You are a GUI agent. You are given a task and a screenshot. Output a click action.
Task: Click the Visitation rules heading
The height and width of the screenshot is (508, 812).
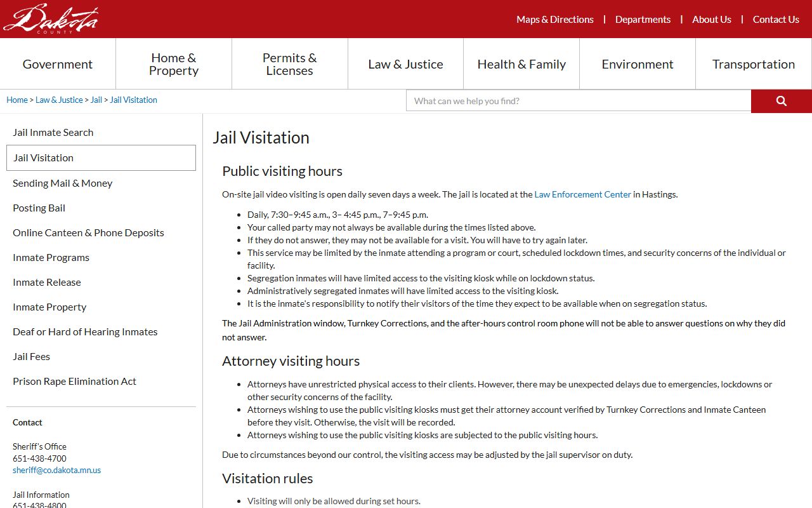click(268, 478)
